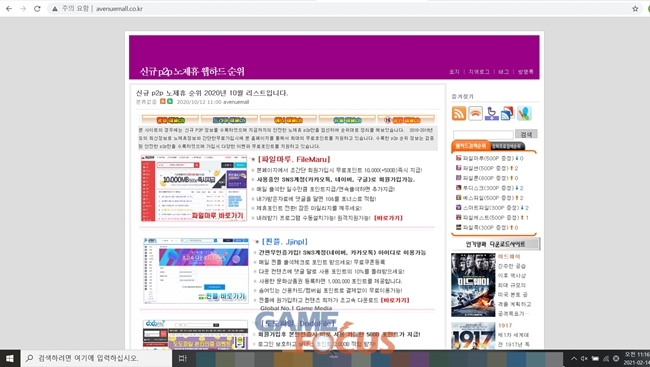Open the Windows Start menu
Viewport: 650px width, 367px height.
coord(10,358)
